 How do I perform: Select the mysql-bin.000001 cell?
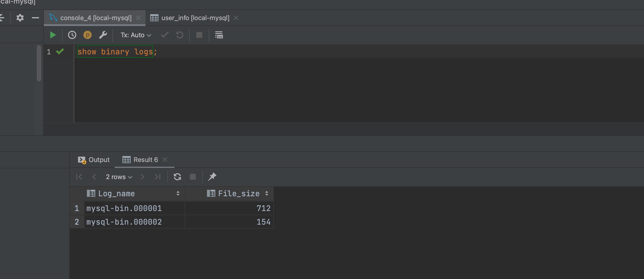(124, 209)
